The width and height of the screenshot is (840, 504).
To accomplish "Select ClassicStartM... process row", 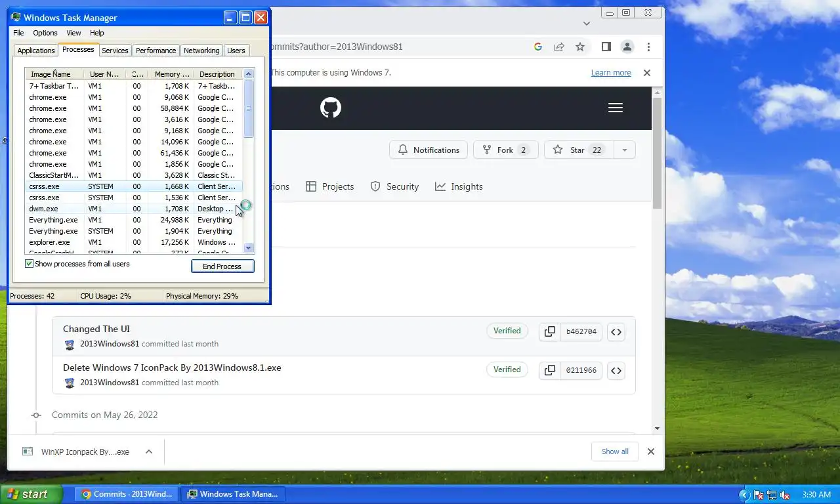I will [x=134, y=175].
